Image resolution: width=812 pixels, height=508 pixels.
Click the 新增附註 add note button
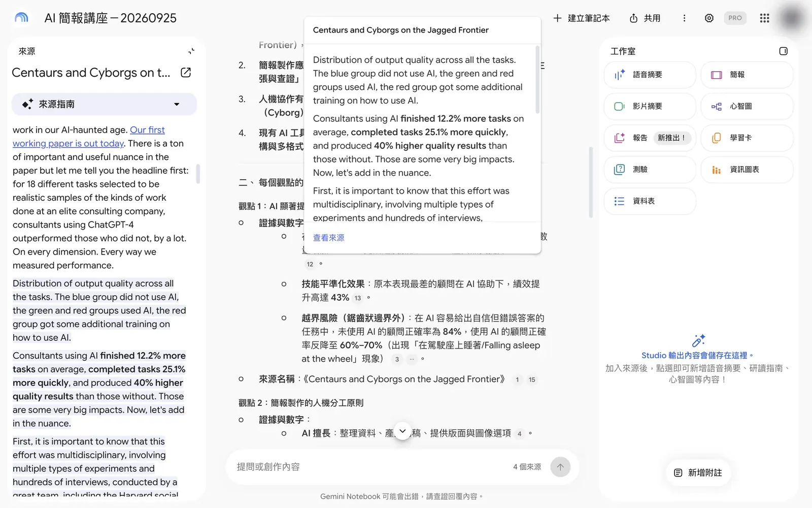pyautogui.click(x=698, y=472)
